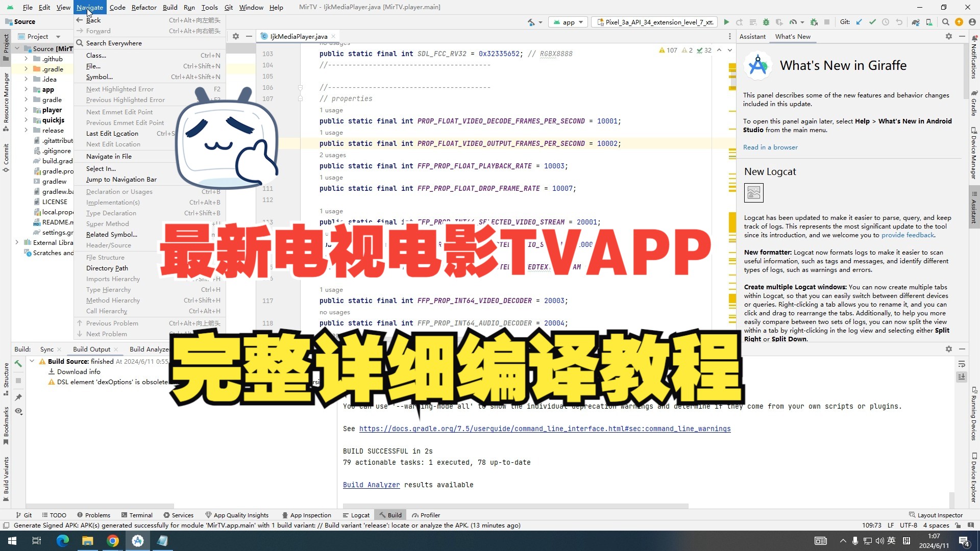Click the Build Analyzer tab
Screen dimensions: 980x551
click(152, 349)
